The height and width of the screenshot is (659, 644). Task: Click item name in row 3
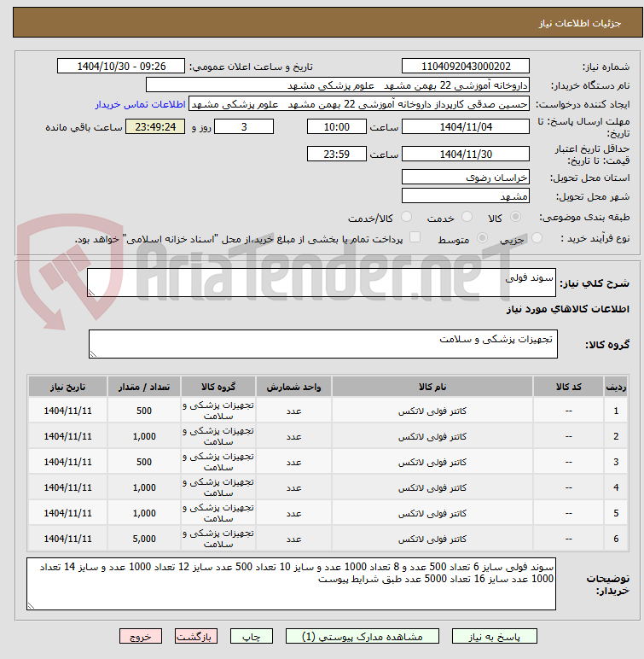pos(432,462)
